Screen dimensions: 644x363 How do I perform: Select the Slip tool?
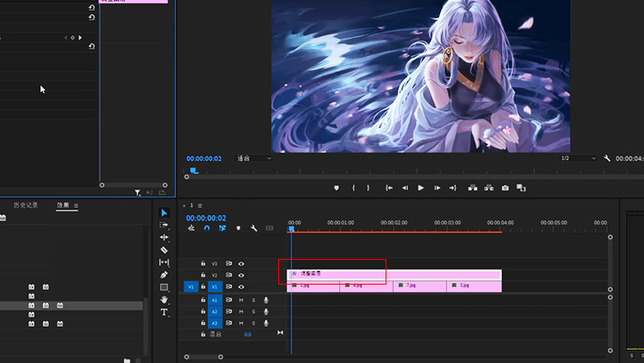(x=163, y=262)
